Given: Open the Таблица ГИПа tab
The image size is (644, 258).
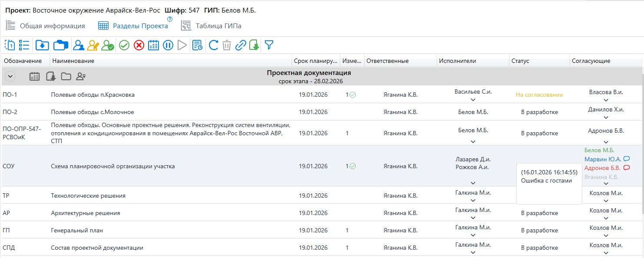Looking at the screenshot, I should coord(218,26).
